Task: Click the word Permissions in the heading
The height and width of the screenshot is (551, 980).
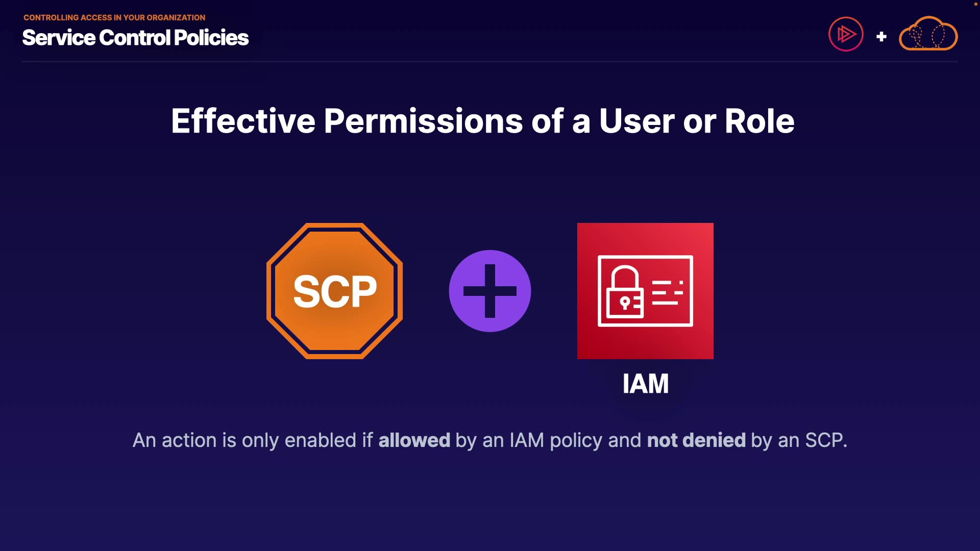Action: click(423, 121)
